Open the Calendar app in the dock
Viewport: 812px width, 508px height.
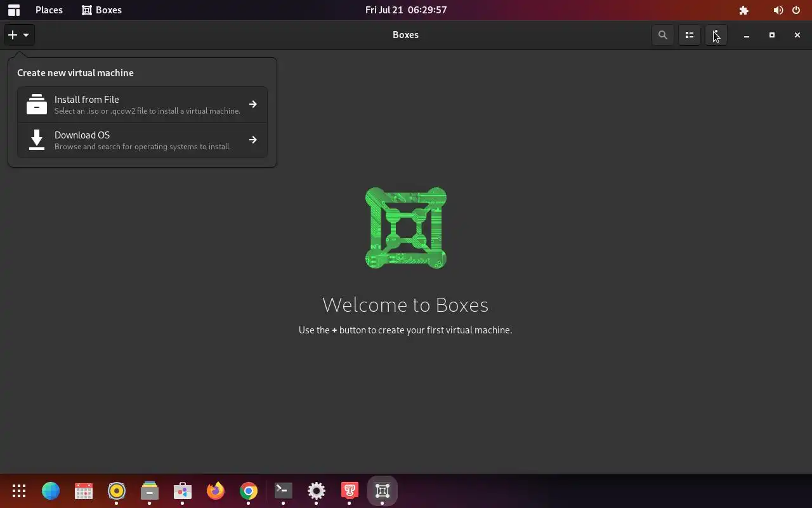pyautogui.click(x=84, y=491)
